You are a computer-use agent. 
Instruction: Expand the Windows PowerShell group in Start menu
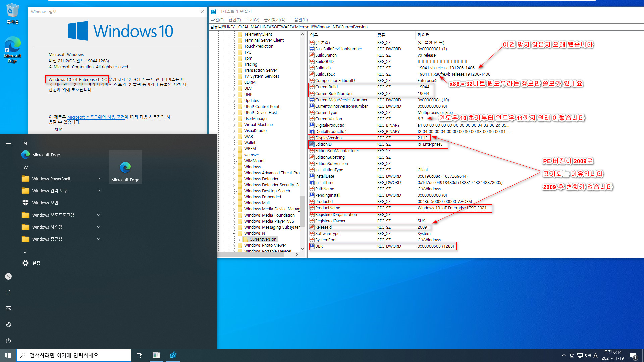98,179
